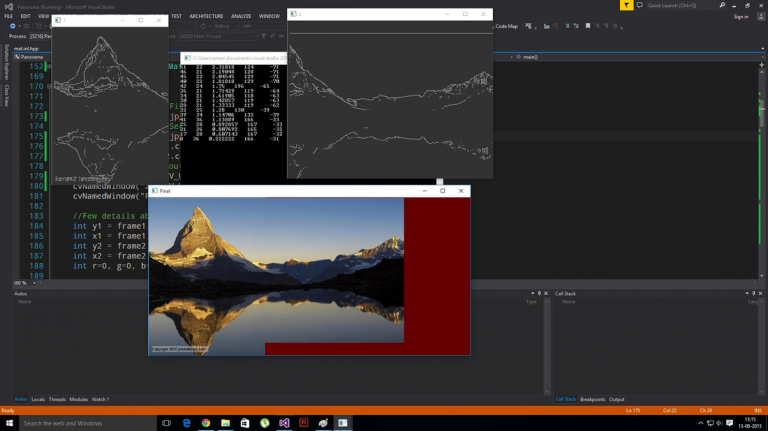Pin the Call Stack panel
This screenshot has height=431, width=768.
tap(753, 293)
